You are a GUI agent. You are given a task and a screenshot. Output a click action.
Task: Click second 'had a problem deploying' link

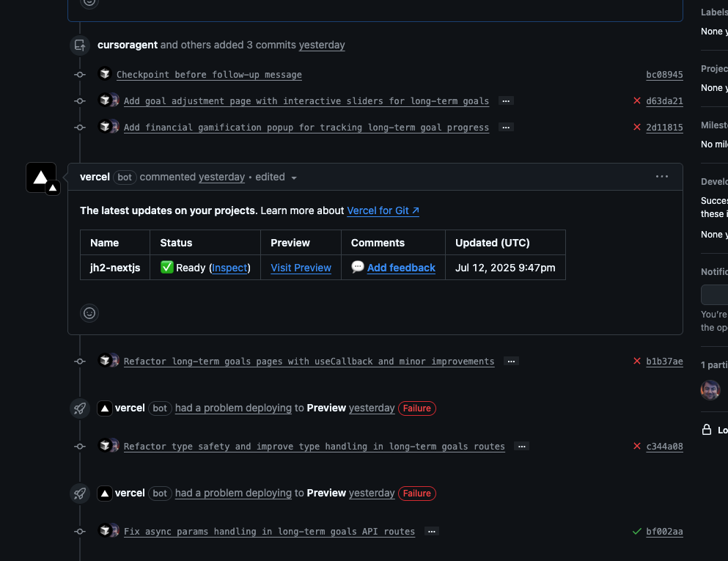pyautogui.click(x=233, y=494)
